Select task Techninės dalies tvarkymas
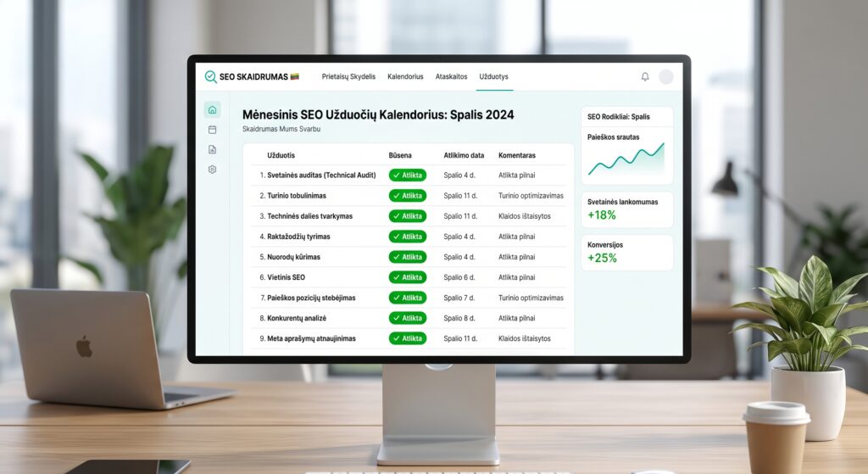 (309, 216)
